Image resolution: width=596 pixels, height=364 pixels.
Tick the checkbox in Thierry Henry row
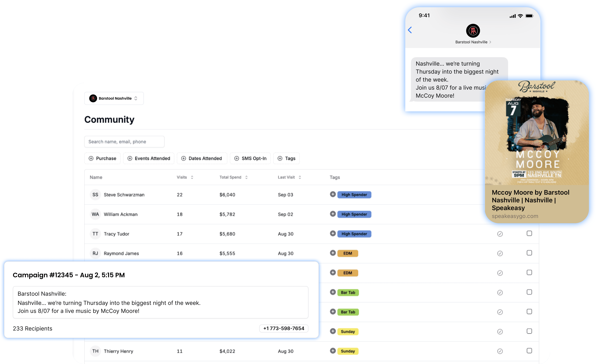point(529,351)
